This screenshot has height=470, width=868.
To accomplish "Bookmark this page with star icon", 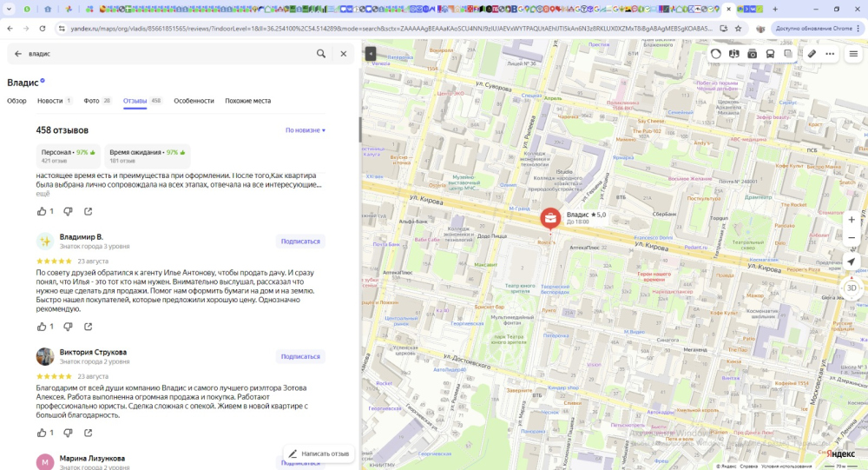I will 738,29.
